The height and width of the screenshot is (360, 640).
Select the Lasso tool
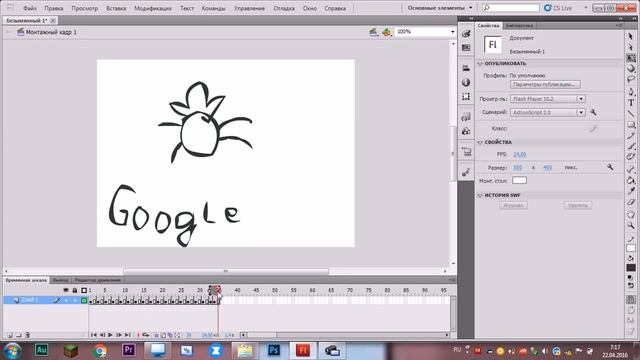tap(631, 80)
